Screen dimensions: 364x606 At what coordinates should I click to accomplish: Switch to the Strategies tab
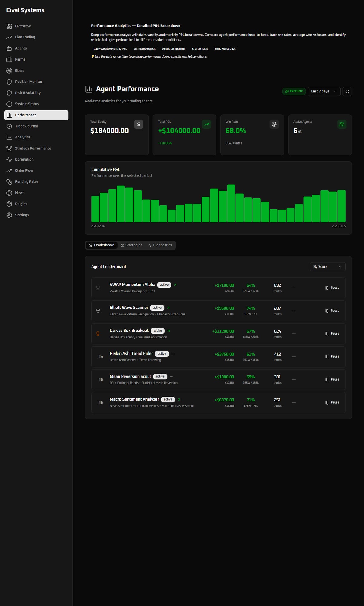(x=131, y=245)
